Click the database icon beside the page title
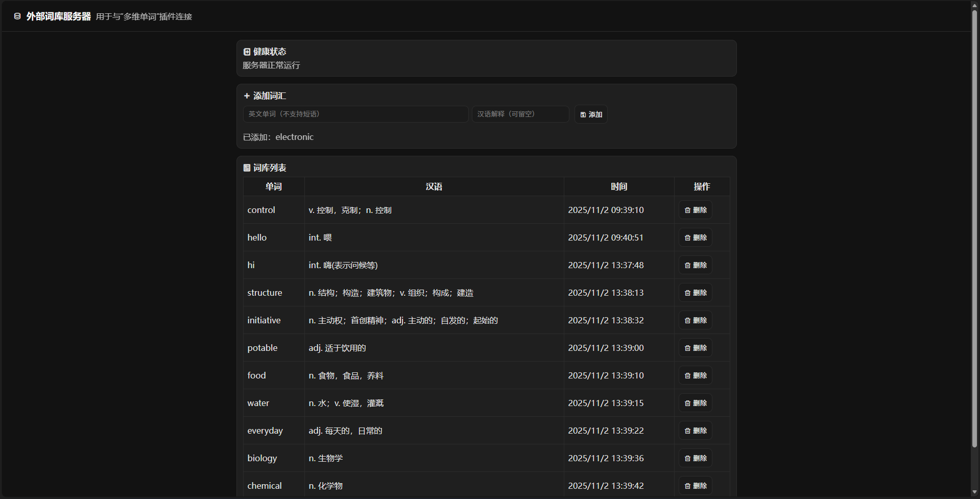The image size is (980, 499). tap(17, 16)
